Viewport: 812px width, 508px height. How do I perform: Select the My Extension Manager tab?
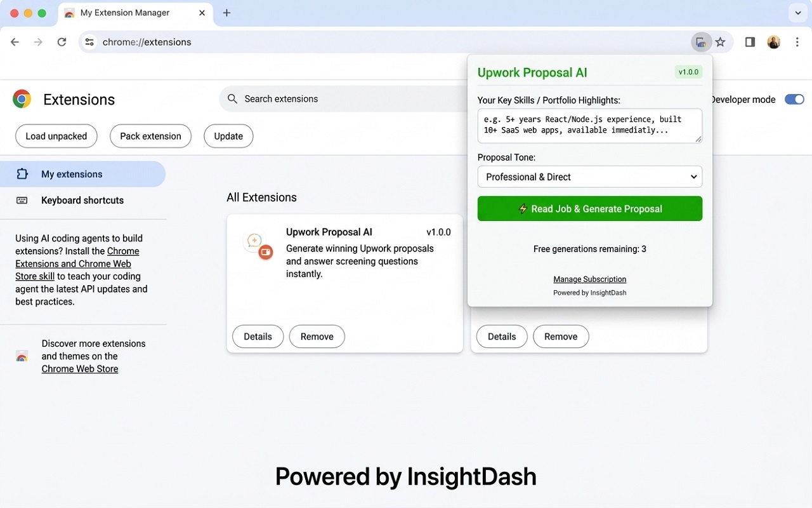click(136, 13)
